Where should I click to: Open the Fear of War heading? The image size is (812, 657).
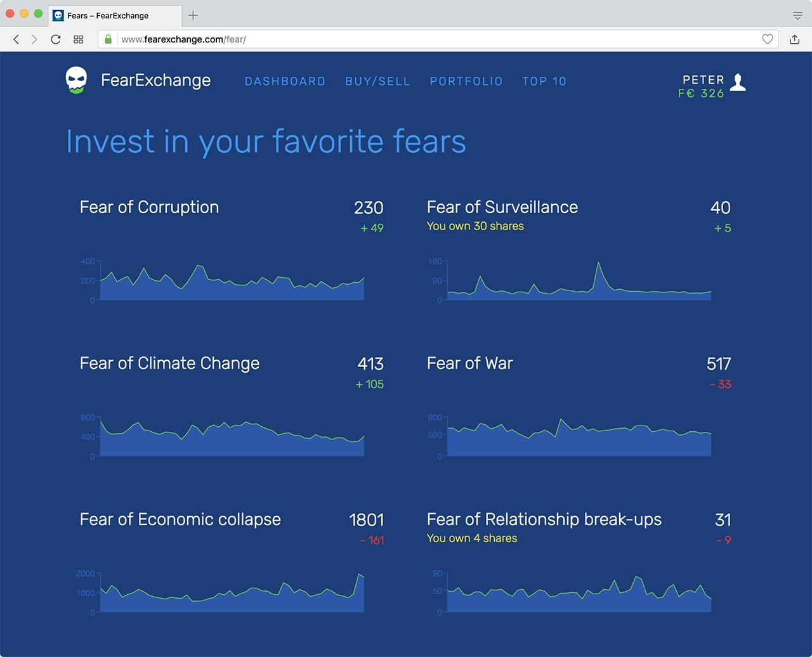[469, 363]
